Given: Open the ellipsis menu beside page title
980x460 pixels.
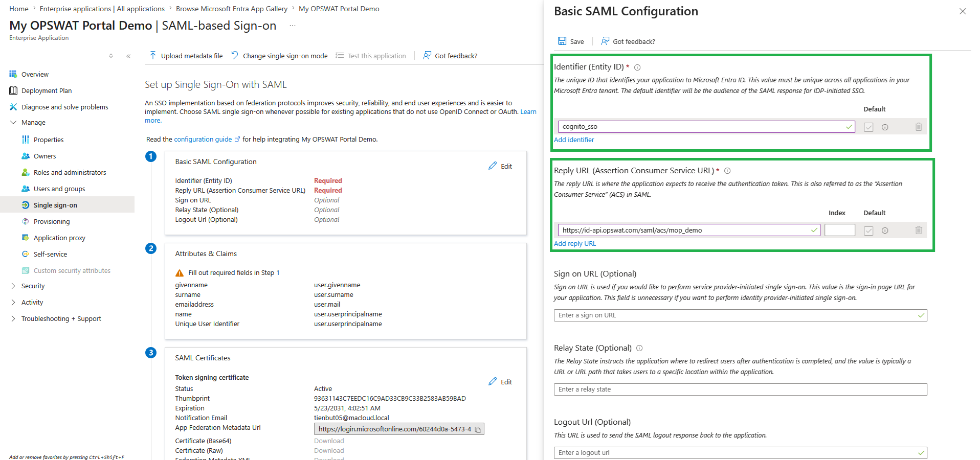Looking at the screenshot, I should pyautogui.click(x=293, y=26).
